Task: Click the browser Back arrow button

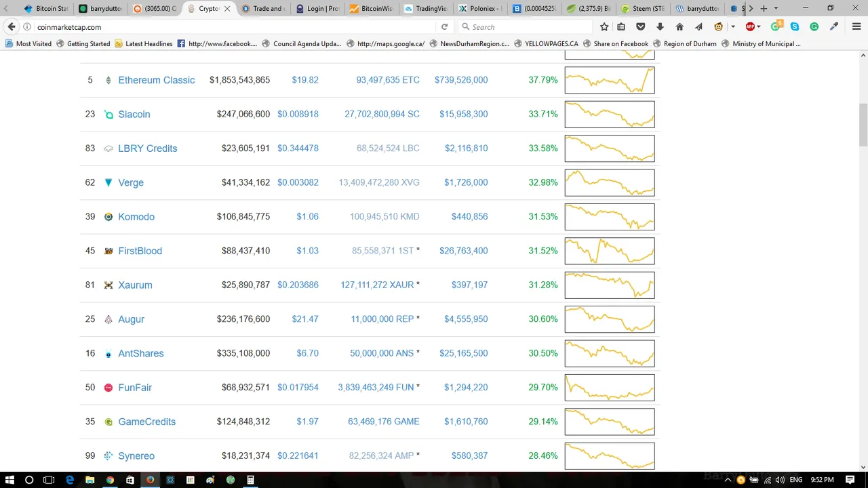Action: [x=12, y=27]
